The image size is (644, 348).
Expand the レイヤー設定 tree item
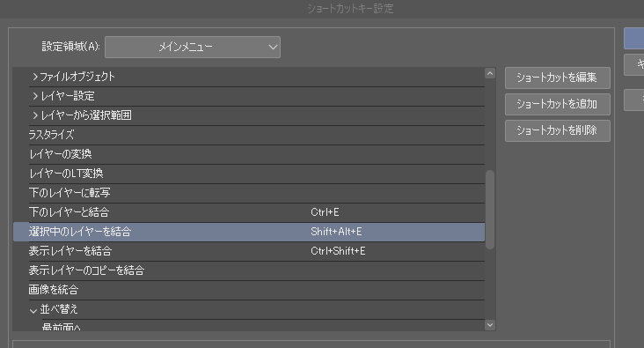(x=35, y=96)
